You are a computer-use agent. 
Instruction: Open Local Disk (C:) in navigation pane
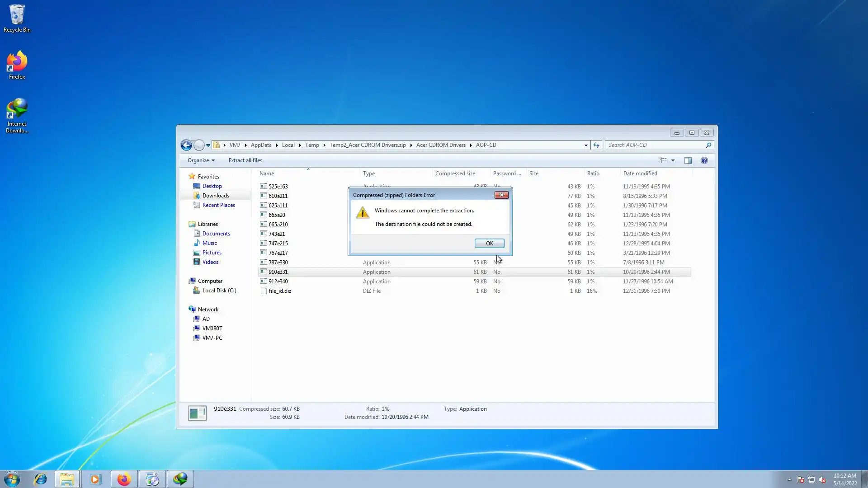pos(219,291)
